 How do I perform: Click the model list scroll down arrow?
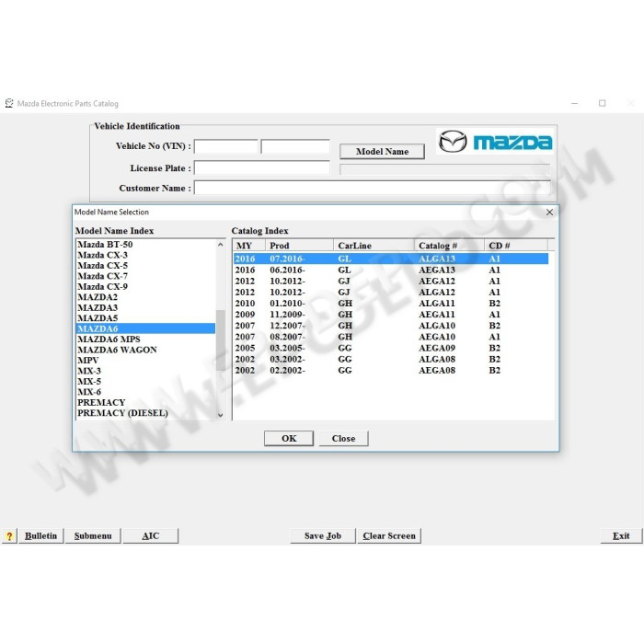tap(221, 415)
